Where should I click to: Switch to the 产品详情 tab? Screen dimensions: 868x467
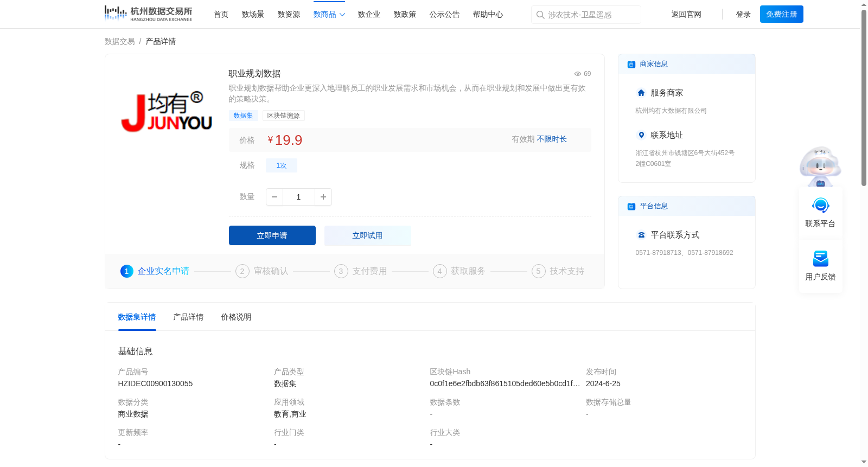[189, 317]
